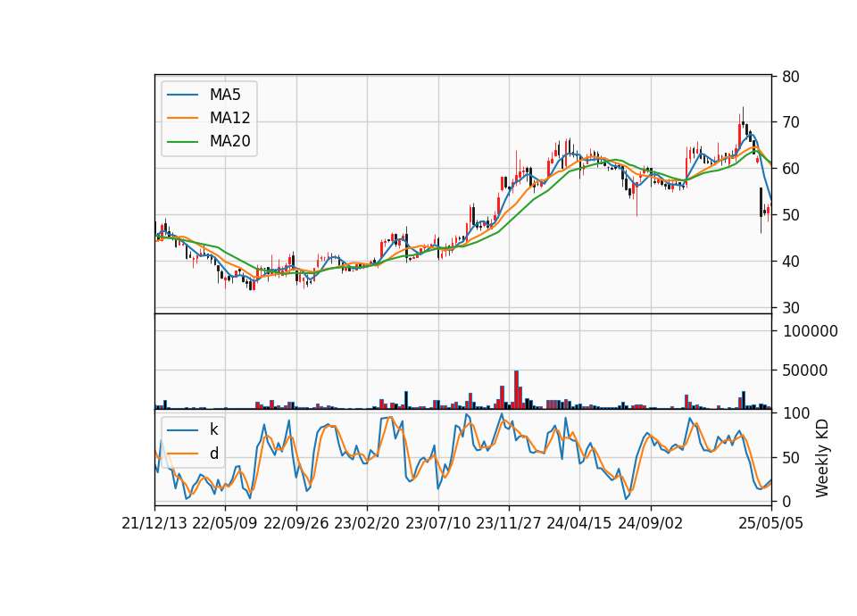Click the Weekly KD axis label
857x616 pixels.
click(822, 459)
